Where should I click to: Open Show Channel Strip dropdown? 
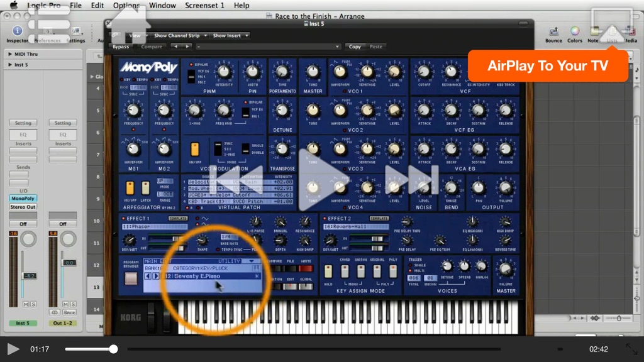click(180, 36)
